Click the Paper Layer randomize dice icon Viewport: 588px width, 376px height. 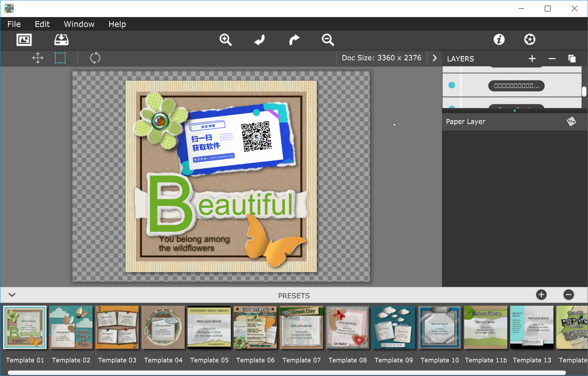click(571, 121)
